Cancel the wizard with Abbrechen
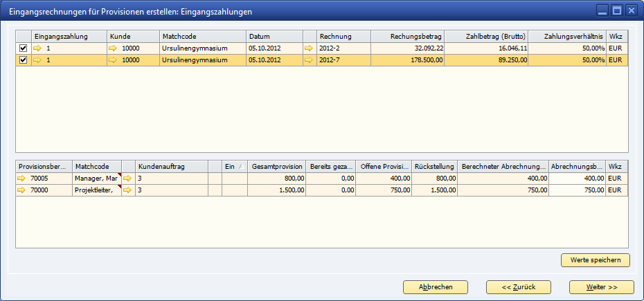This screenshot has height=301, width=644. tap(436, 286)
